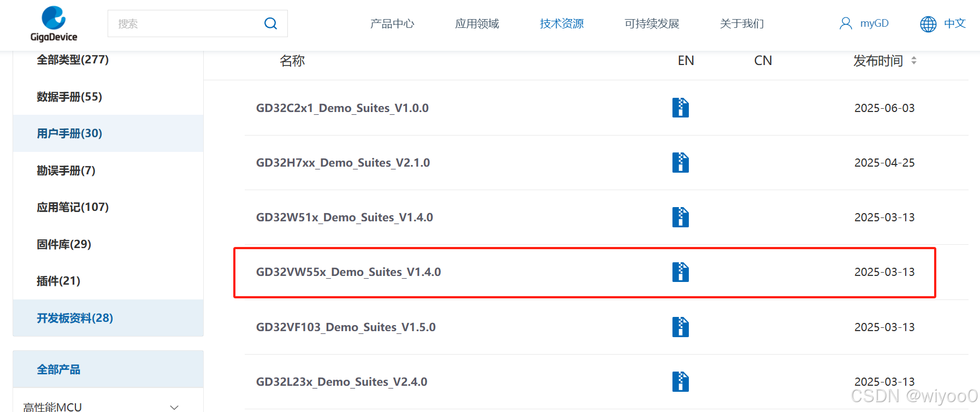Click the 2025-06-03 release date
Screen dimensions: 980x412
tap(884, 108)
